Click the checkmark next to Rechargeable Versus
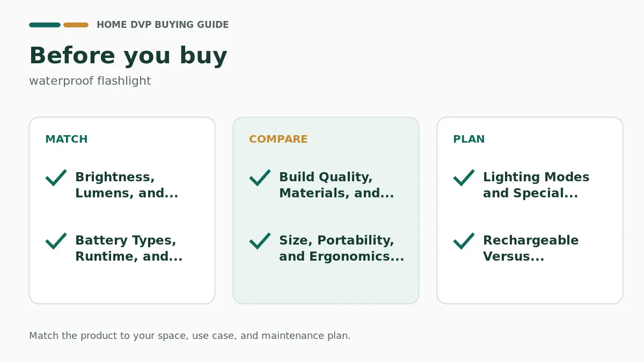The image size is (644, 362). [464, 241]
